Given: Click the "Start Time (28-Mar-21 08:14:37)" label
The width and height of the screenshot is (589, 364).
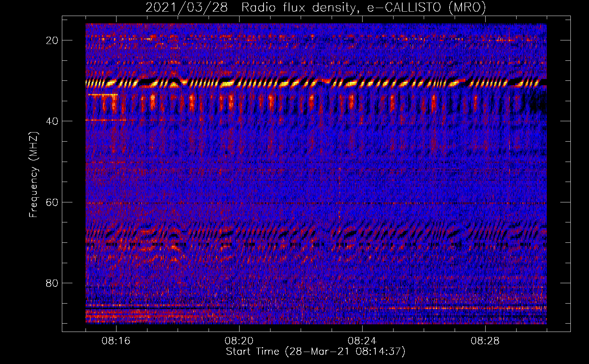Looking at the screenshot, I should tap(316, 352).
